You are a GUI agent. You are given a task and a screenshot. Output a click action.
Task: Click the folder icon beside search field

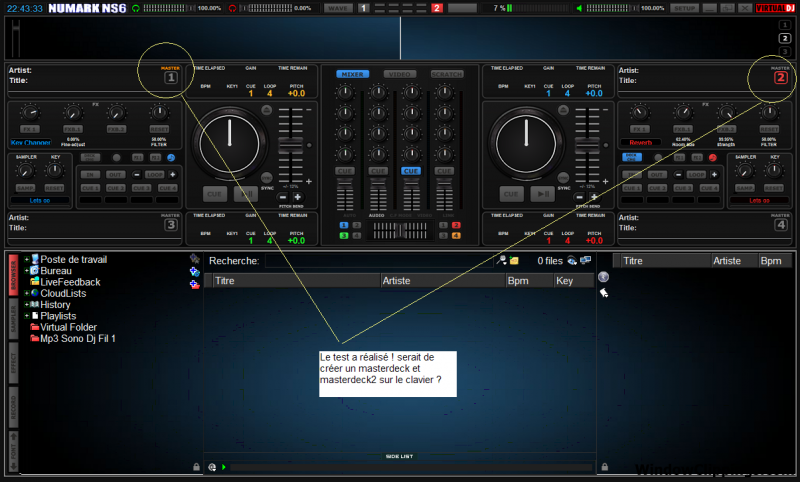(x=514, y=261)
